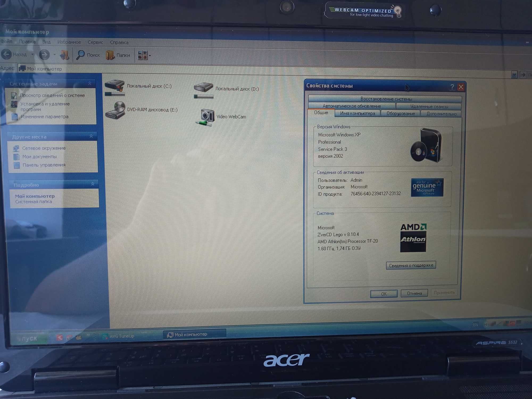Open the Правка menu
Viewport: 532px width, 399px height.
click(x=27, y=41)
